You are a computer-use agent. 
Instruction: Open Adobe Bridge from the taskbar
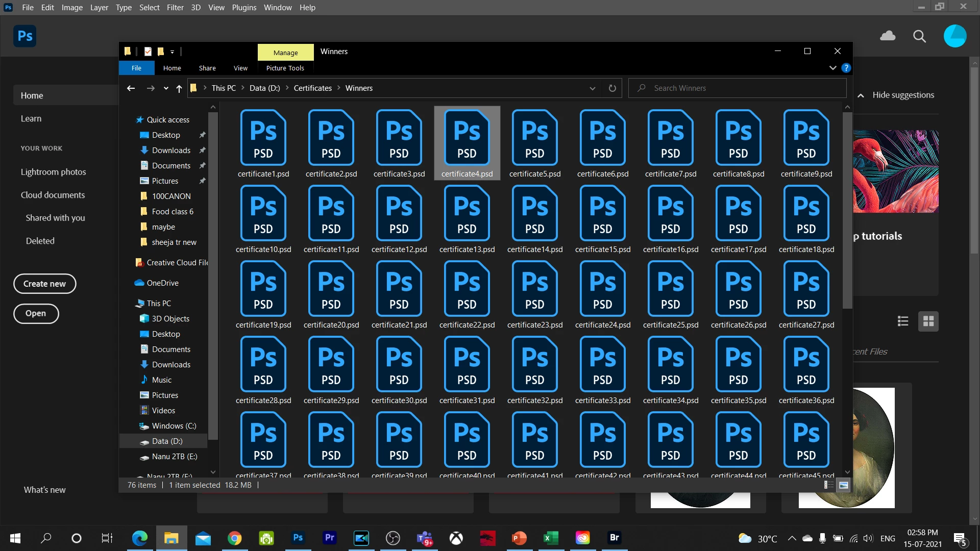(x=614, y=538)
